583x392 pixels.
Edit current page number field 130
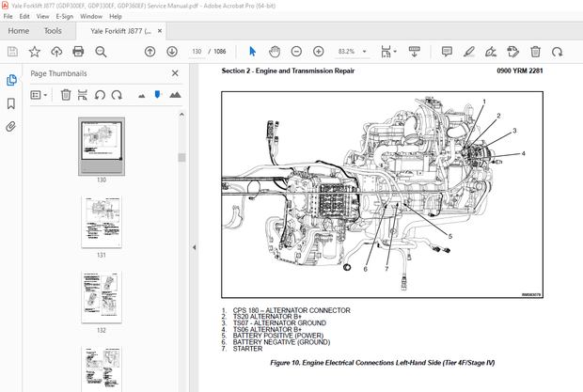(x=197, y=52)
